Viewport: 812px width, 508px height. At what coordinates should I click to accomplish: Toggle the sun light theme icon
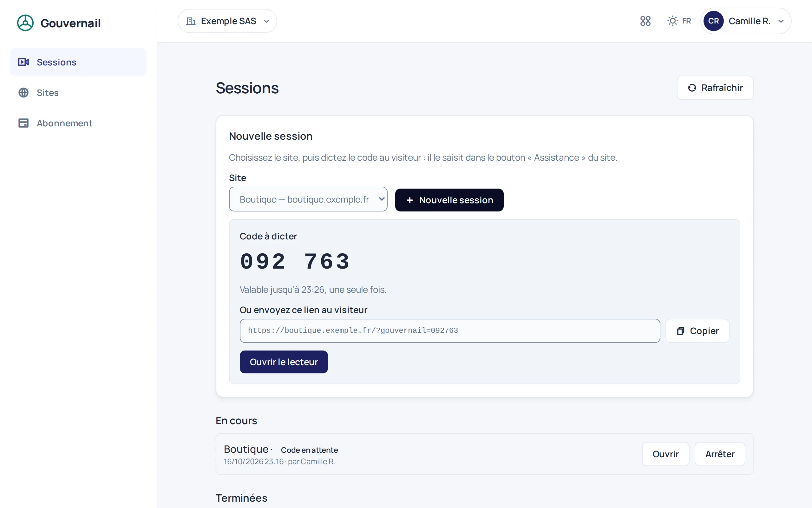[672, 21]
